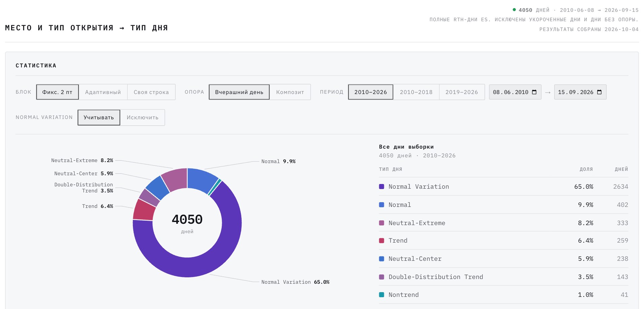Click the red Trend legend swatch

coord(382,241)
